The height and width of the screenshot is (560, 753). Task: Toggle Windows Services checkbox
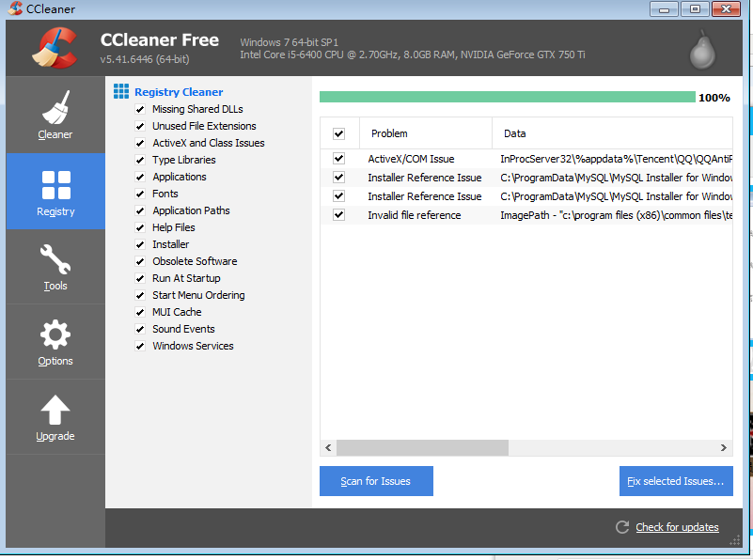click(140, 346)
